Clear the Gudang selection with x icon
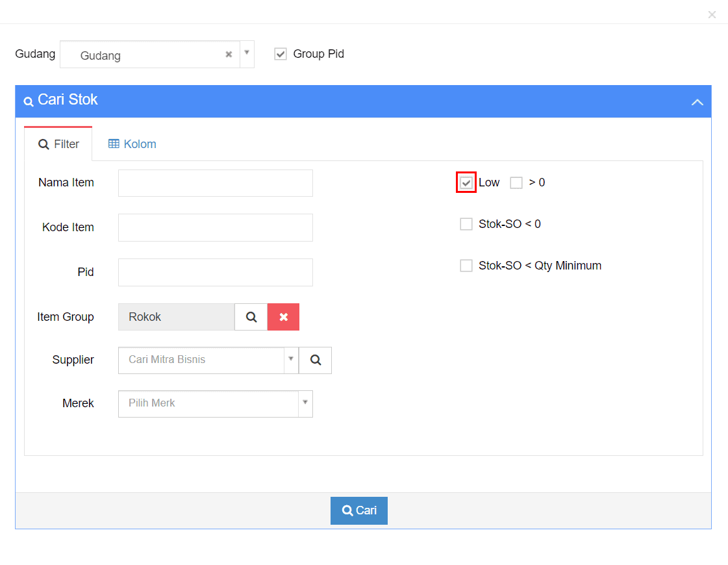Viewport: 728px width, 565px height. point(229,55)
